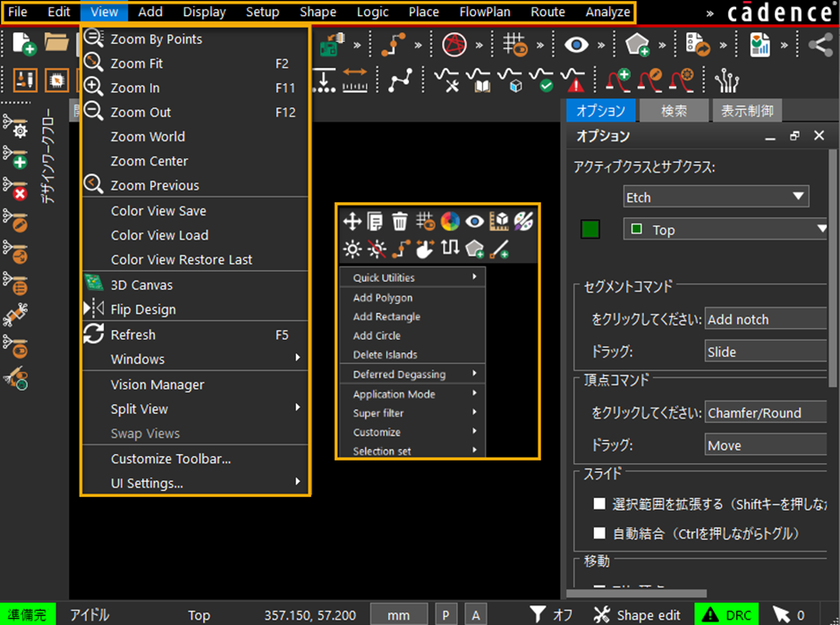Click the report chart toolbar icon
The height and width of the screenshot is (625, 840).
759,45
